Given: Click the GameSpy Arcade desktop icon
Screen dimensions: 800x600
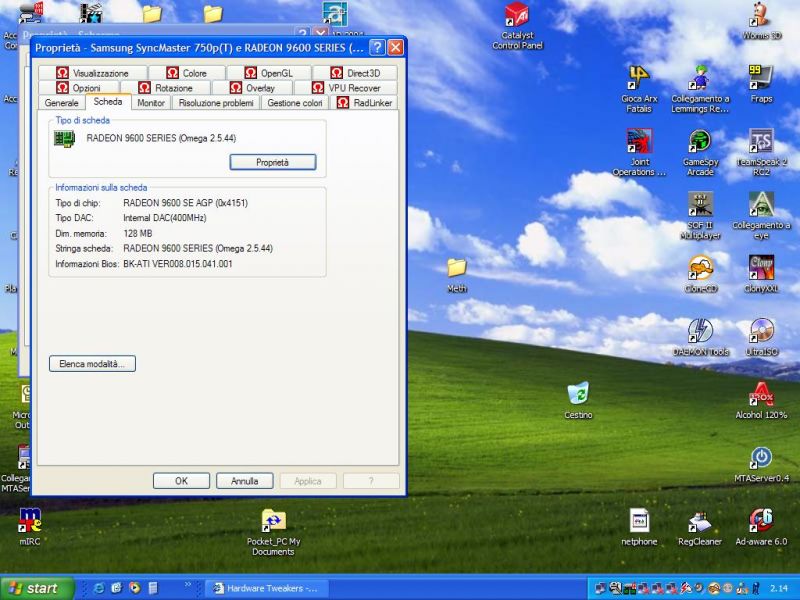Looking at the screenshot, I should (x=700, y=152).
